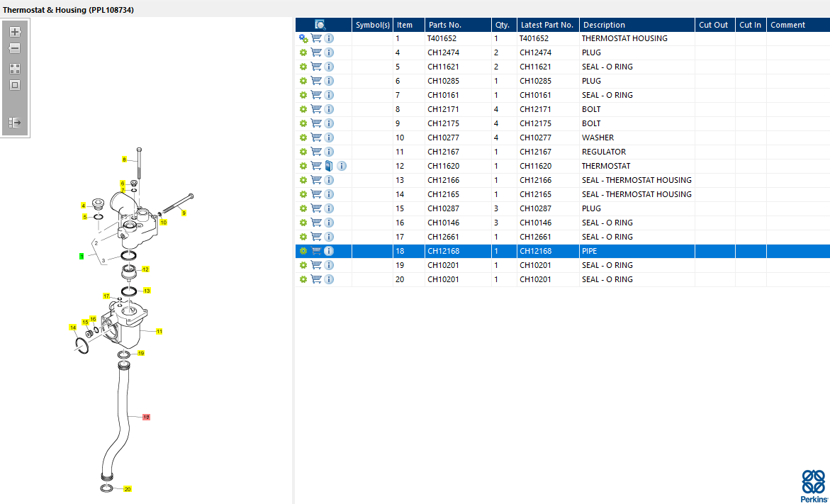Click callout 20 at pipe bottom

tap(128, 489)
